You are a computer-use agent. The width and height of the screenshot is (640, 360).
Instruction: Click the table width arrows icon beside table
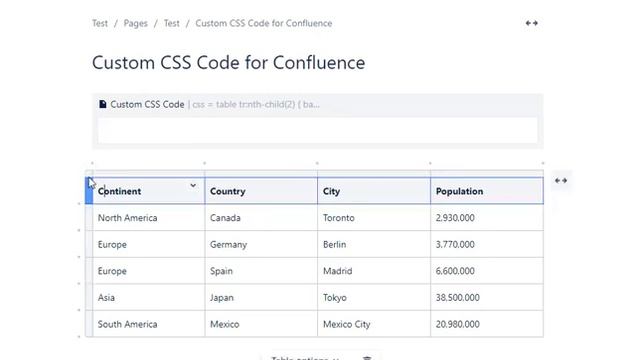point(561,180)
